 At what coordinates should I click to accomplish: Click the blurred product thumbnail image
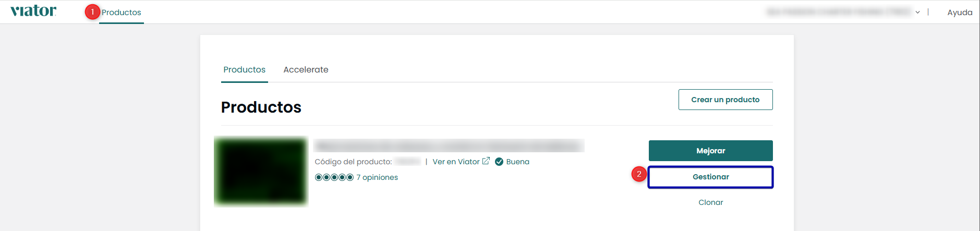tap(261, 172)
